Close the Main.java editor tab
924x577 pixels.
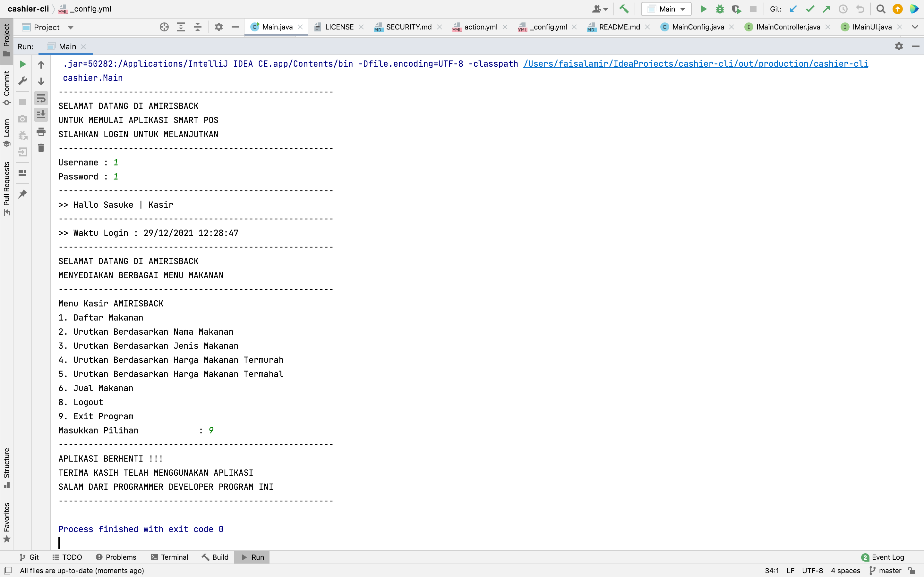click(x=301, y=27)
